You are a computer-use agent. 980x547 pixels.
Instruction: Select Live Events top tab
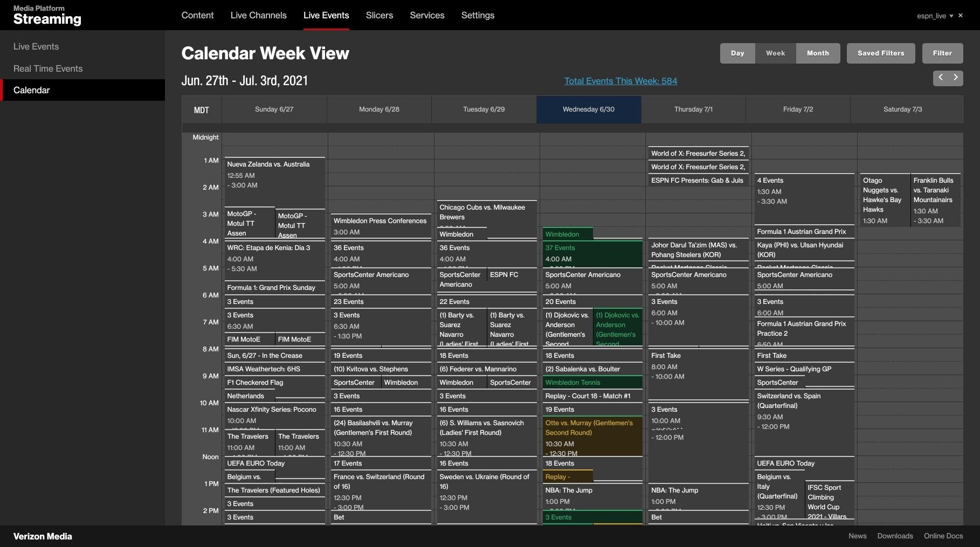(326, 15)
